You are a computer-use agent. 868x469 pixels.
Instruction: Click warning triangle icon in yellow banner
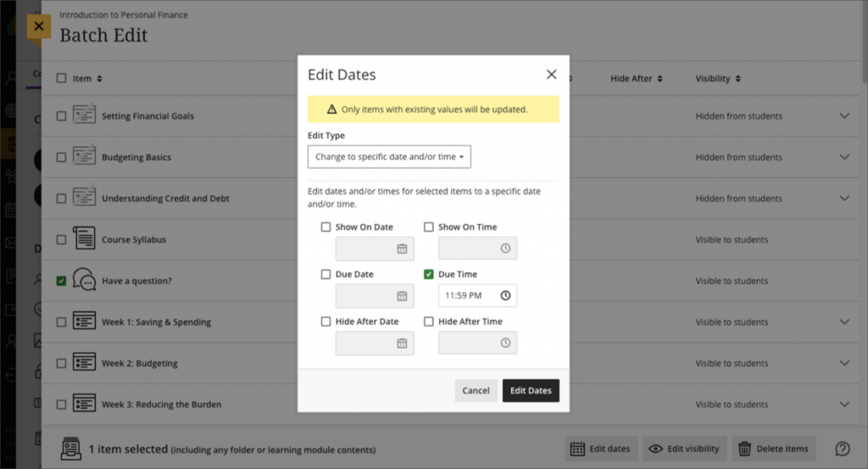(331, 109)
